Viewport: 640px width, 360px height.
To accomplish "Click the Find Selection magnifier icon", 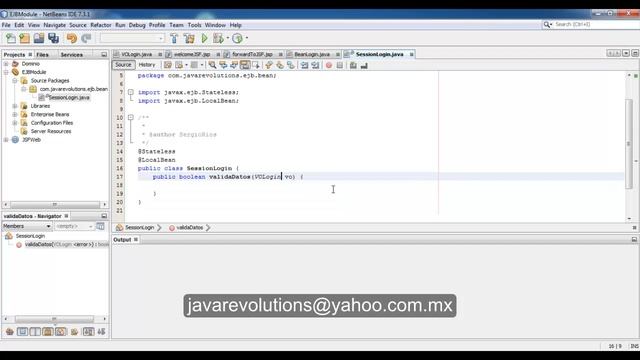I will click(x=212, y=65).
